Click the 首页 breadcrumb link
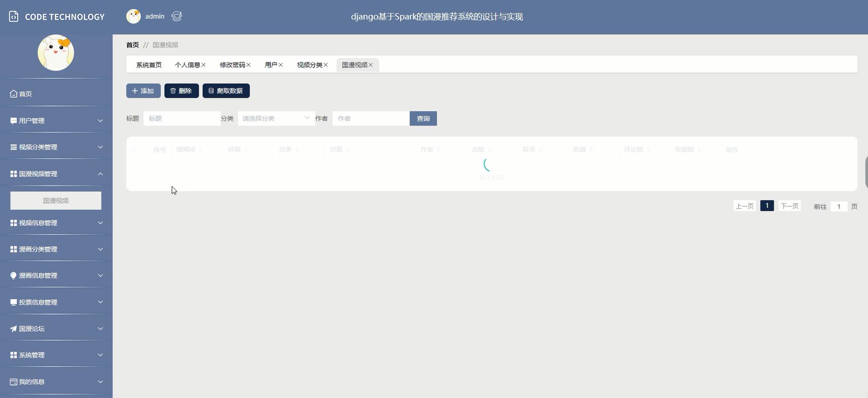Image resolution: width=868 pixels, height=398 pixels. click(133, 45)
